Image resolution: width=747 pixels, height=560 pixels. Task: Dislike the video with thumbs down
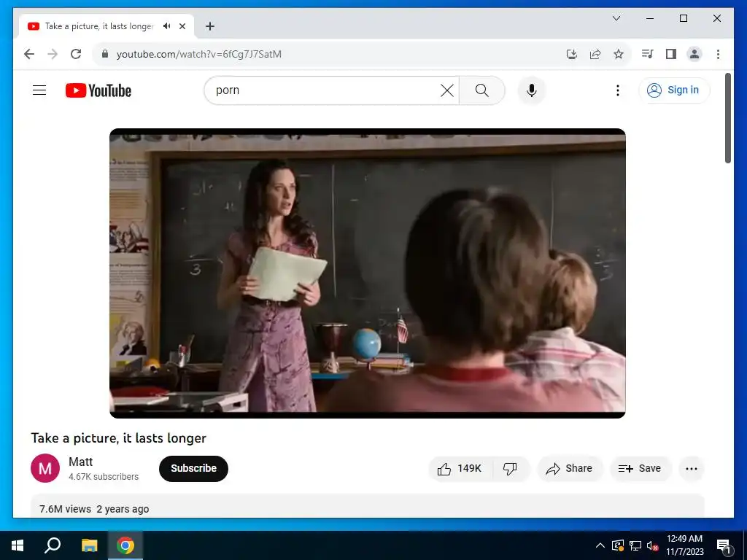click(510, 469)
